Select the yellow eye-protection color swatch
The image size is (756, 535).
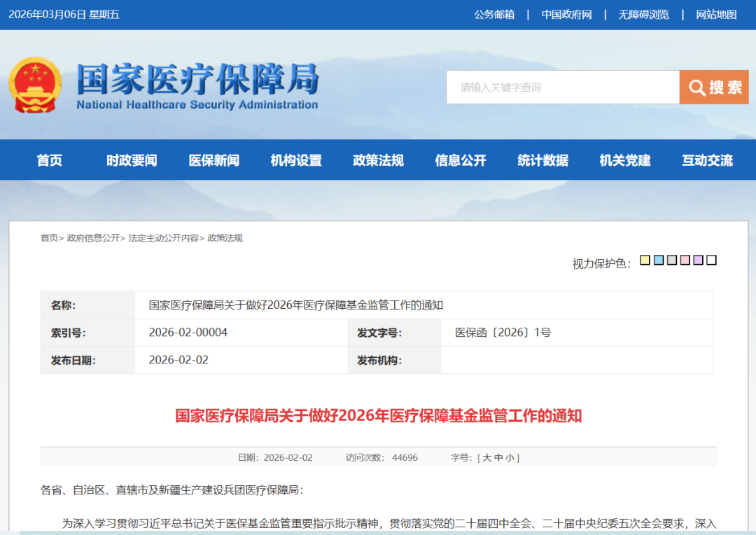[645, 260]
